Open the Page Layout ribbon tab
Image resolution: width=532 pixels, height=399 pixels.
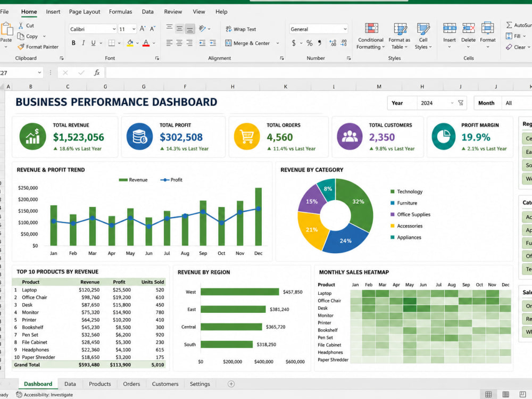click(x=85, y=12)
